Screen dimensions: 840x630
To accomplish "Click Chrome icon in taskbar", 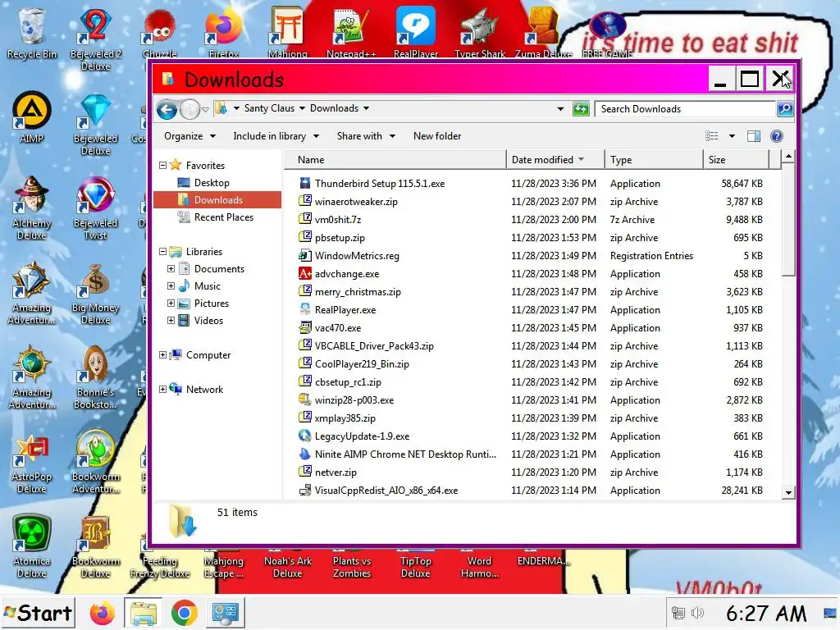I will pyautogui.click(x=184, y=614).
